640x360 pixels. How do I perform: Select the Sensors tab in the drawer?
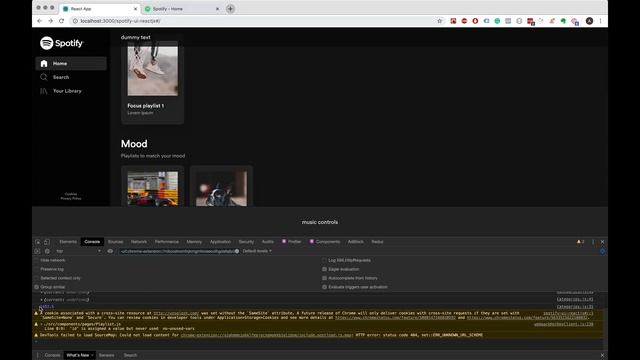[107, 356]
